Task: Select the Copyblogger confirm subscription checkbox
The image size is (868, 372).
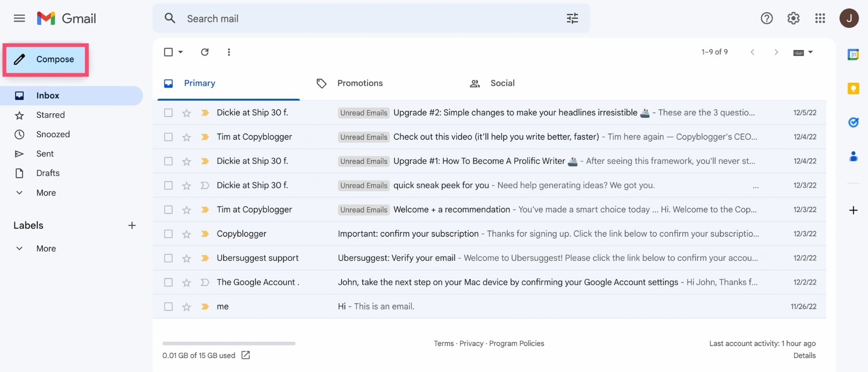Action: [168, 234]
